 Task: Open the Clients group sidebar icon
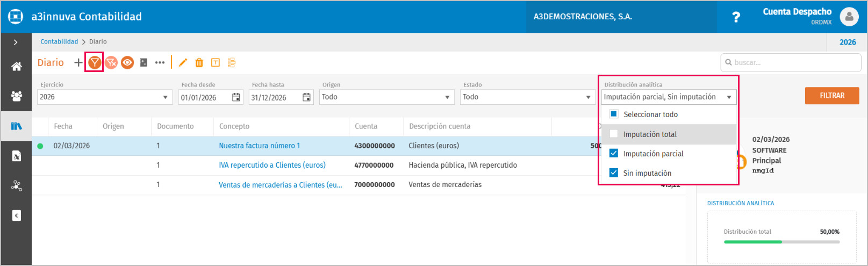click(17, 96)
